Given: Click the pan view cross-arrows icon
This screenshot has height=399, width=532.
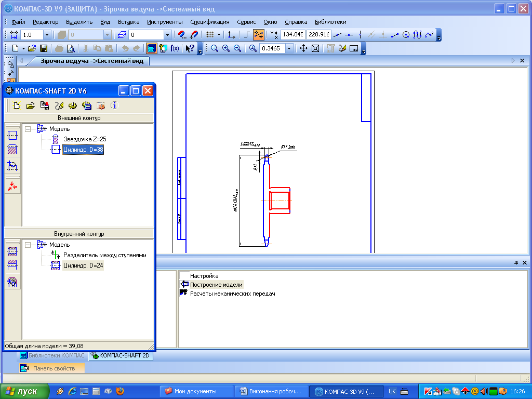Looking at the screenshot, I should point(303,48).
